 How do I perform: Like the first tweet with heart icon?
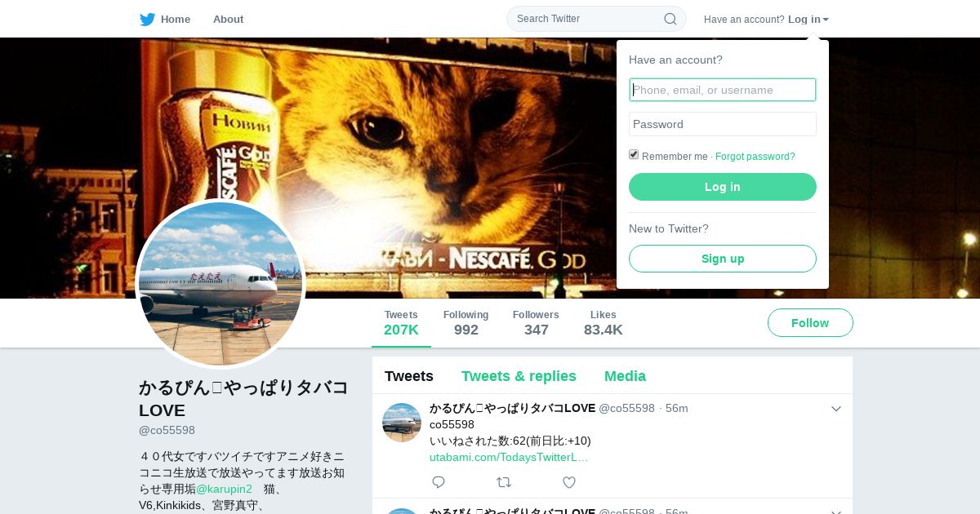click(x=569, y=482)
